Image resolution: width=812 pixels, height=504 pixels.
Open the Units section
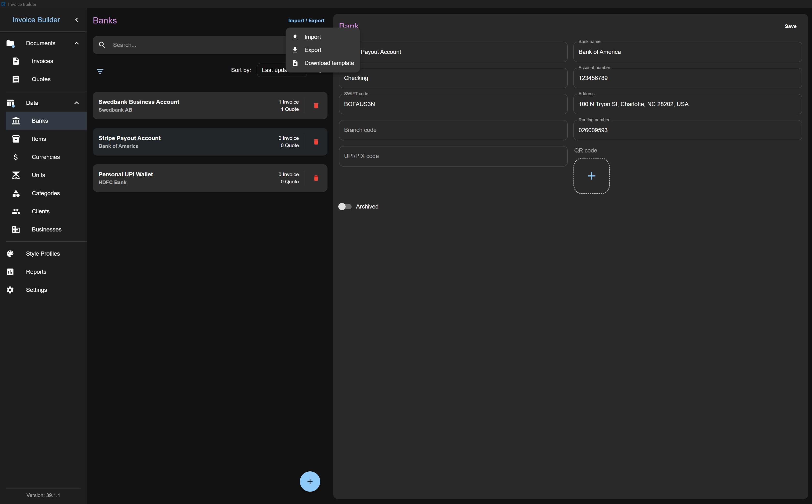point(46,175)
